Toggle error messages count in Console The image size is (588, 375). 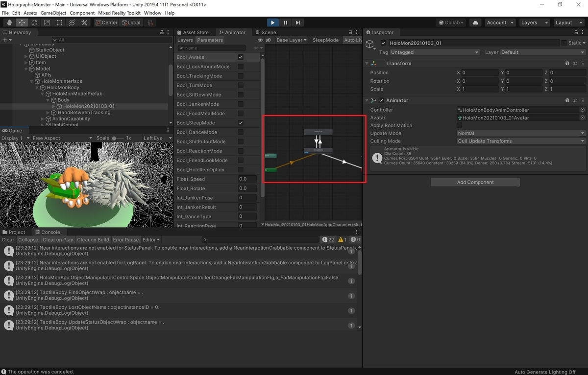point(355,239)
